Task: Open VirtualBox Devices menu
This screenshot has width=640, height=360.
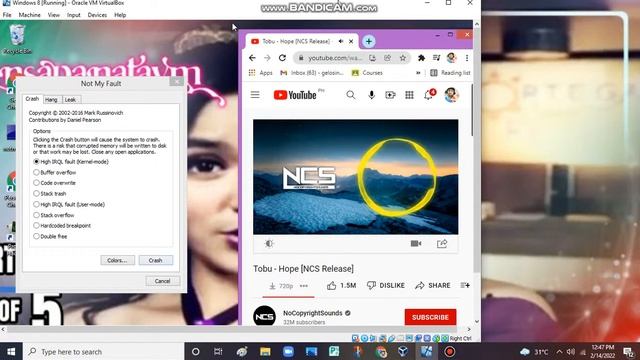Action: tap(97, 15)
